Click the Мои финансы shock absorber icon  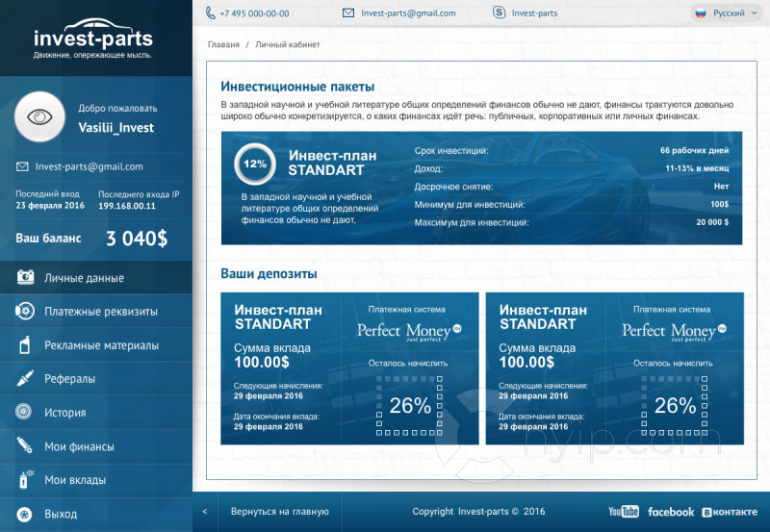pos(25,445)
